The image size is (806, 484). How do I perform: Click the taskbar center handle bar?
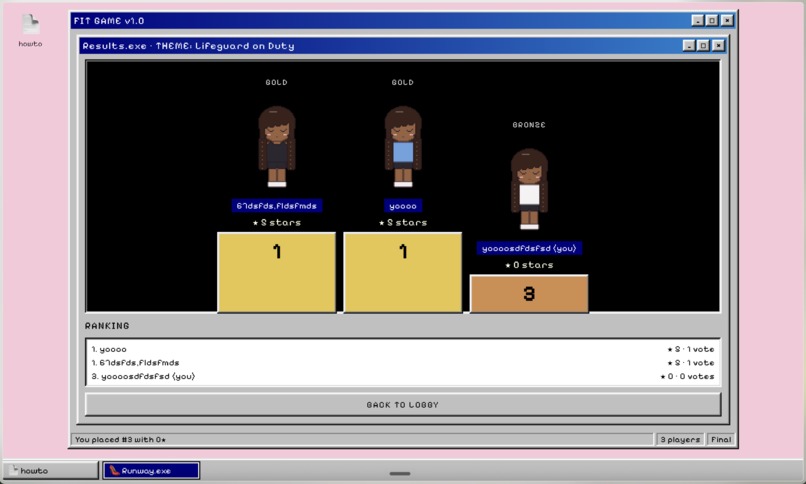click(400, 473)
